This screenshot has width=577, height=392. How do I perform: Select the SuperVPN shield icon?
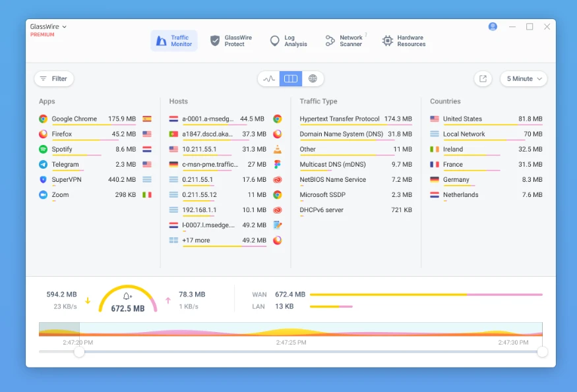[43, 179]
